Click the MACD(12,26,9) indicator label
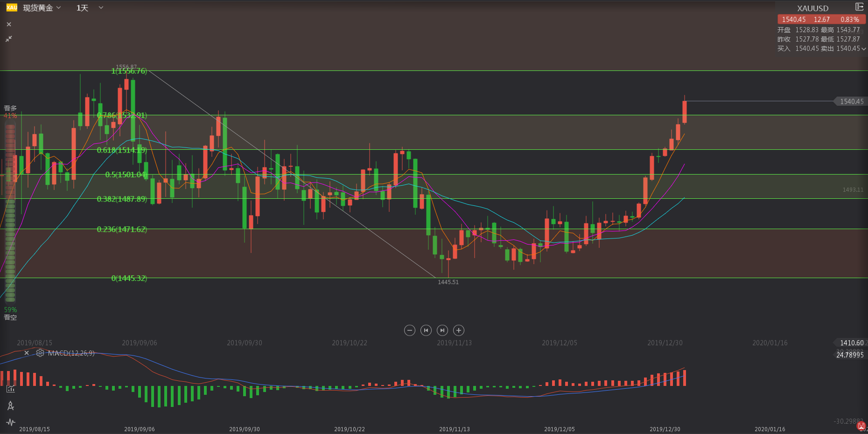Screen dimensions: 868x434 click(71, 353)
